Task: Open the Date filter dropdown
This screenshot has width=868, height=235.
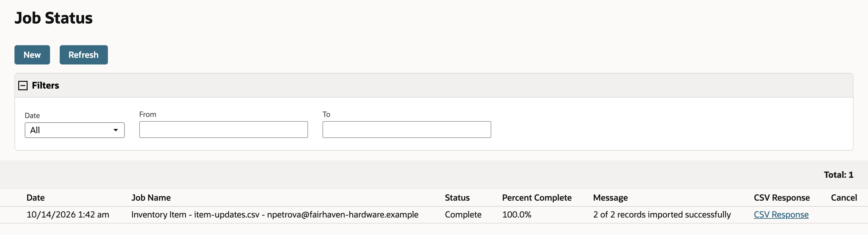Action: (74, 130)
